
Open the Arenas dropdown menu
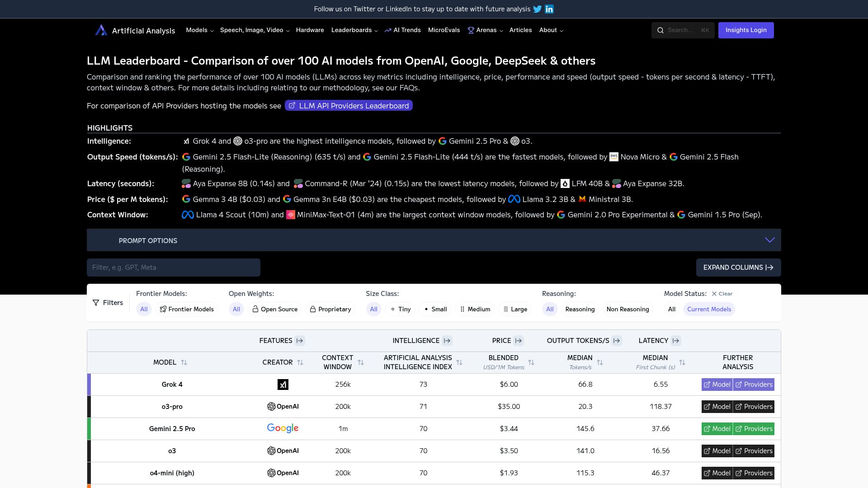click(x=485, y=30)
